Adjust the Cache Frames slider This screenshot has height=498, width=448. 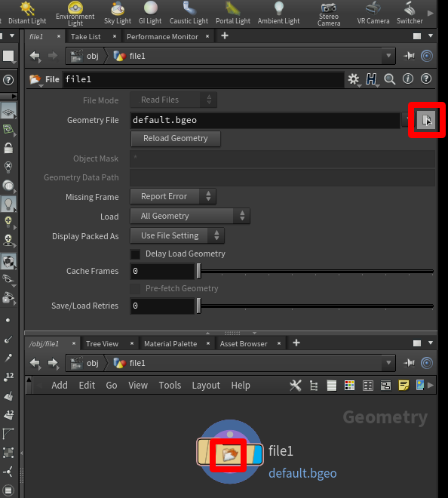pos(199,271)
